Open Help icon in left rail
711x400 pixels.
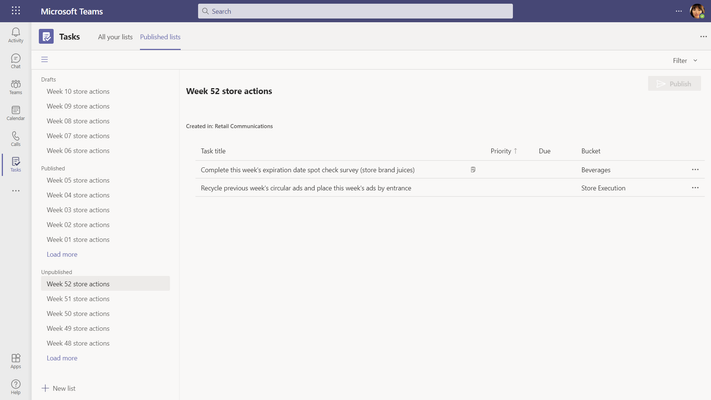coord(15,387)
